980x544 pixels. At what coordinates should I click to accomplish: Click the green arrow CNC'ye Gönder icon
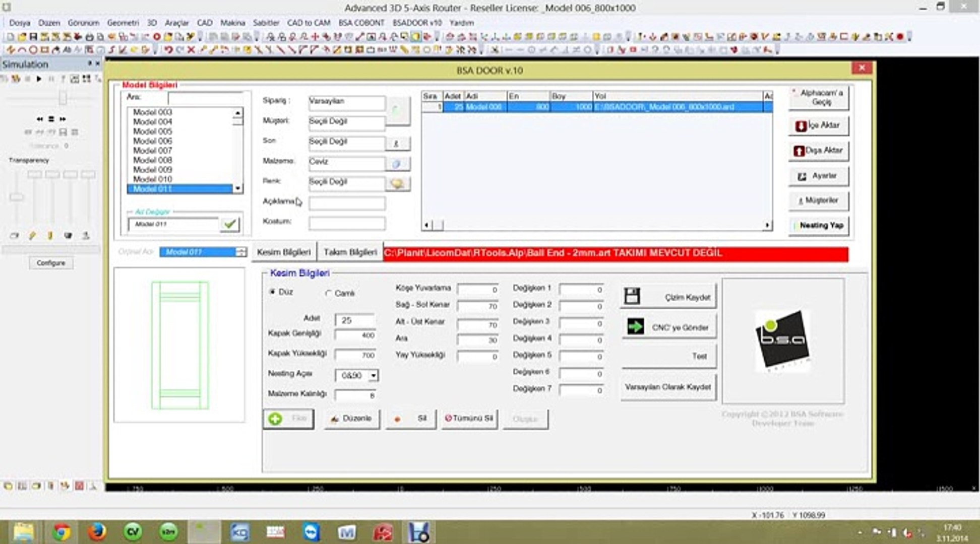click(x=635, y=327)
